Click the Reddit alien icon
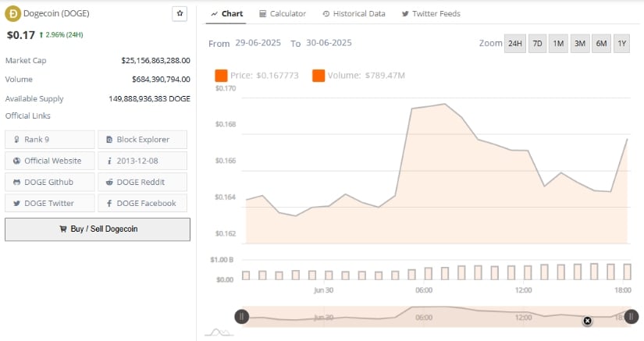Image resolution: width=644 pixels, height=341 pixels. pos(109,182)
